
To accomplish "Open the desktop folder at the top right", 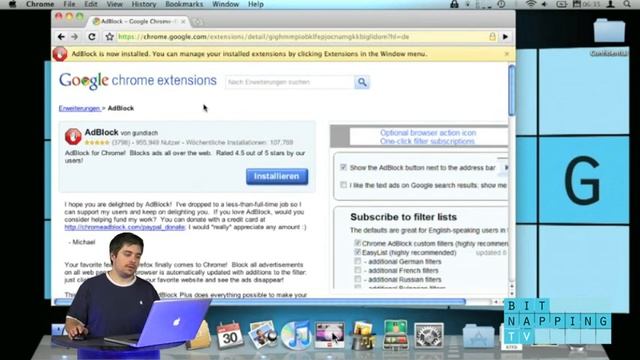I will [609, 31].
